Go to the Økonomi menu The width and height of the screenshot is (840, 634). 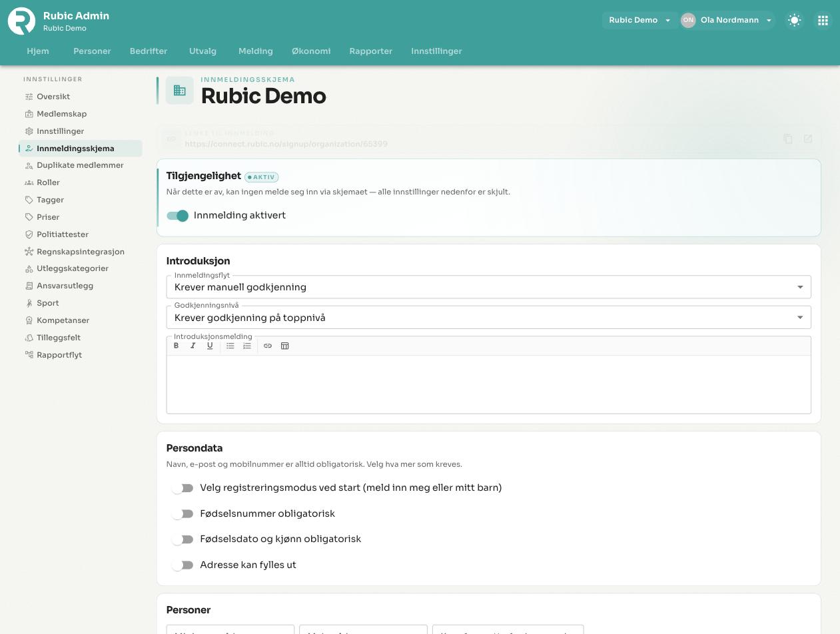point(311,51)
